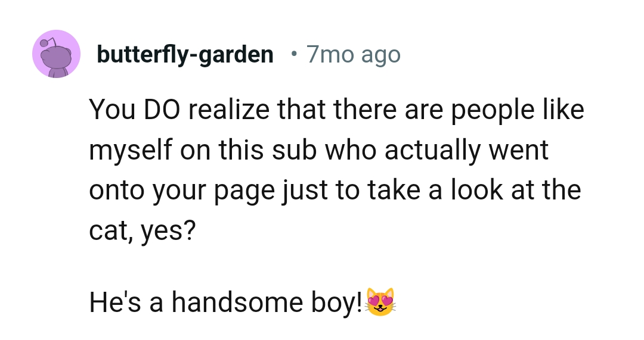
Task: Click the butterfly-garden user avatar
Action: [x=56, y=54]
